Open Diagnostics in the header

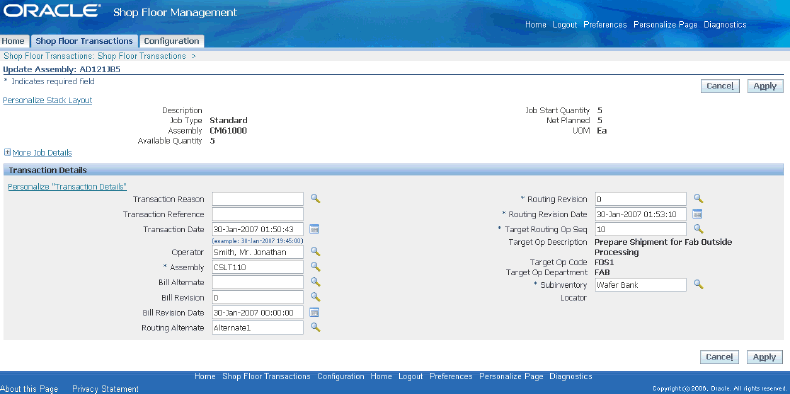725,25
